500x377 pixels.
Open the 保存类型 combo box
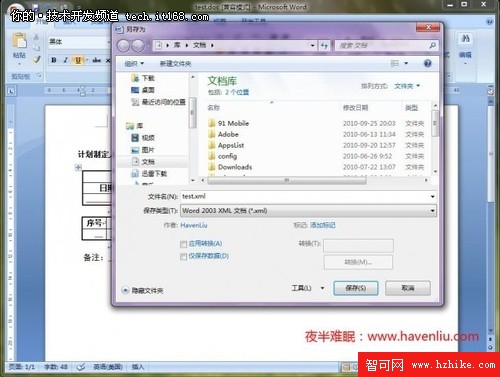click(x=308, y=211)
